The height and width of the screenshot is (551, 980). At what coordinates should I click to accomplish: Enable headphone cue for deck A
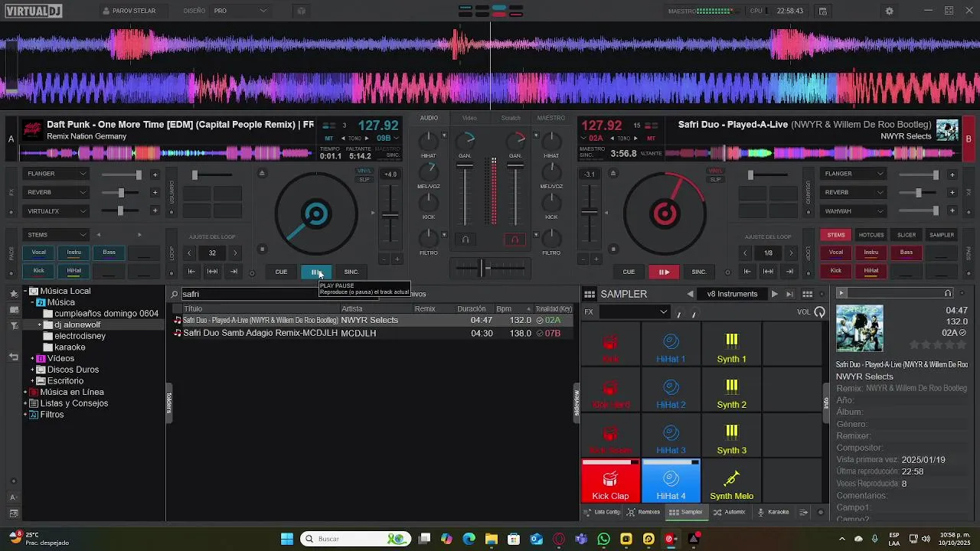tap(465, 240)
